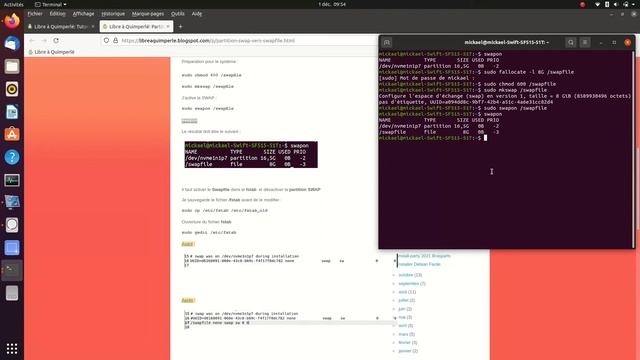
Task: Expand the octobre (13) archive arrow
Action: [394, 275]
